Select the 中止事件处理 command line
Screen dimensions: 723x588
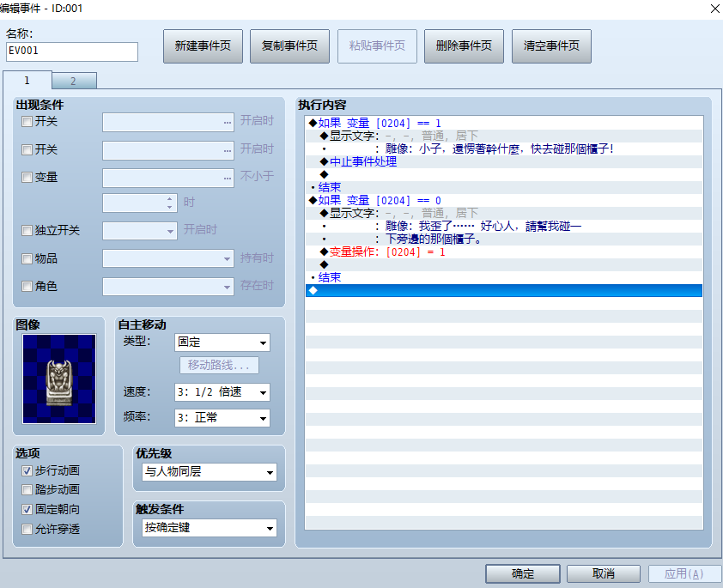(x=504, y=161)
